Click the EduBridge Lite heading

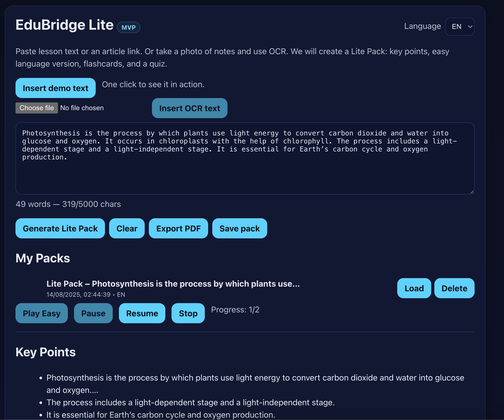click(64, 25)
